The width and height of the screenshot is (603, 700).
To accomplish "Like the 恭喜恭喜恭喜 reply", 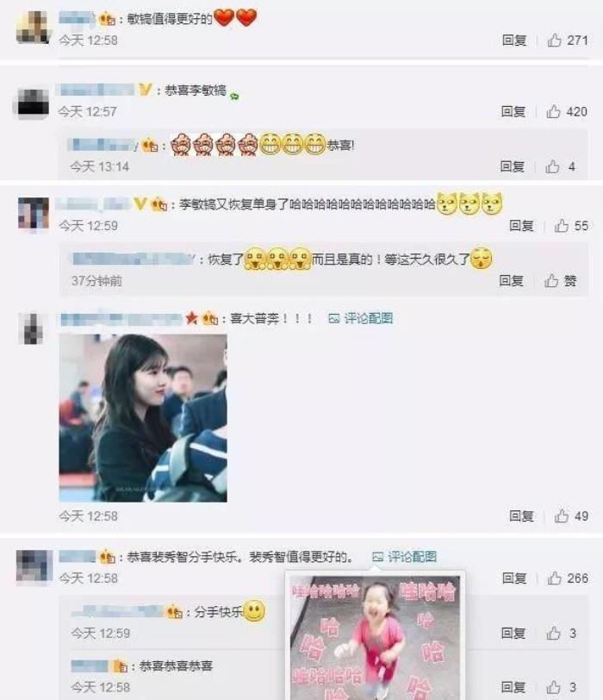I will [554, 686].
